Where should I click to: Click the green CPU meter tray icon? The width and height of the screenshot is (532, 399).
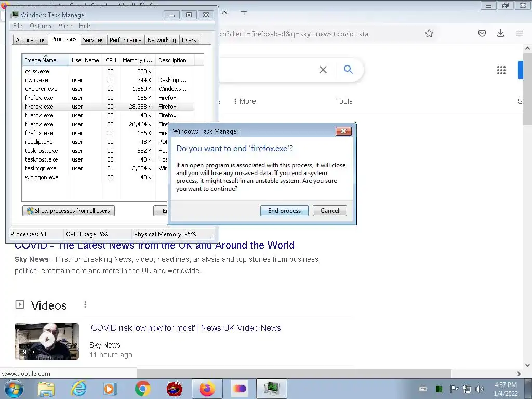pyautogui.click(x=438, y=389)
